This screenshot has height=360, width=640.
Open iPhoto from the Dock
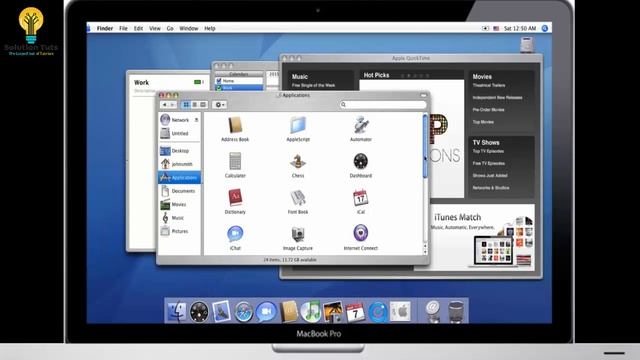coord(333,312)
